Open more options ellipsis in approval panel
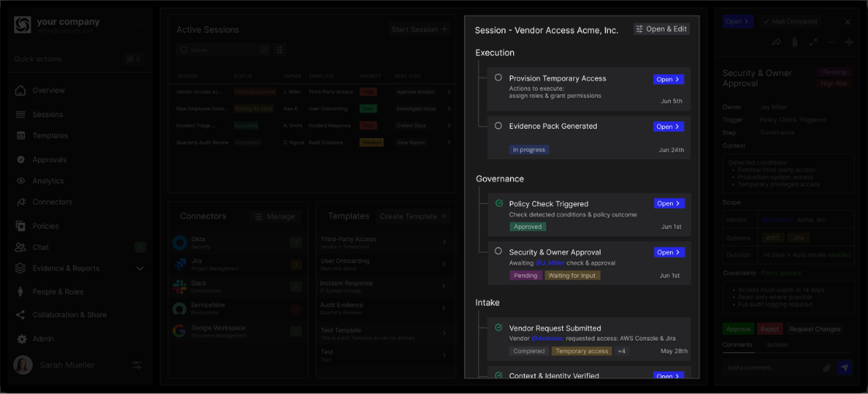868x394 pixels. [831, 42]
